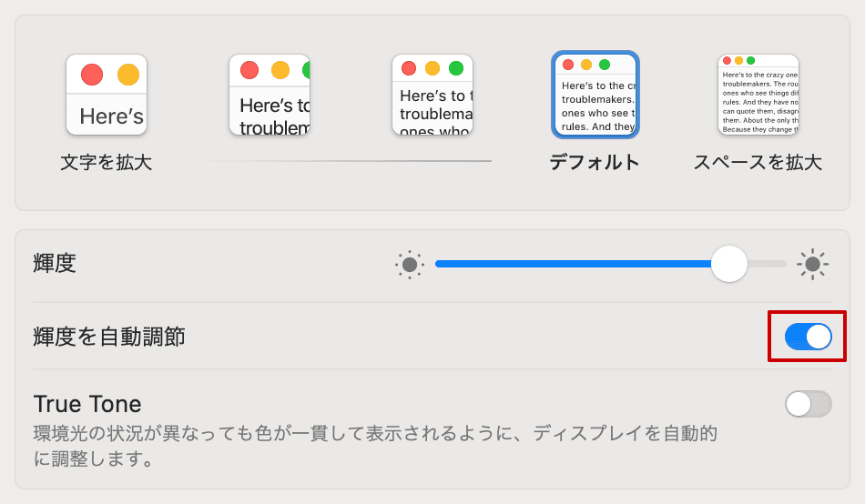Select the デフォルト resolution thumbnail
The height and width of the screenshot is (504, 865).
(595, 95)
